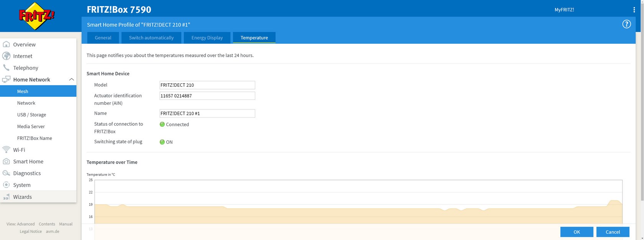Collapse the Home Network menu chevron
This screenshot has height=240, width=644.
[71, 79]
